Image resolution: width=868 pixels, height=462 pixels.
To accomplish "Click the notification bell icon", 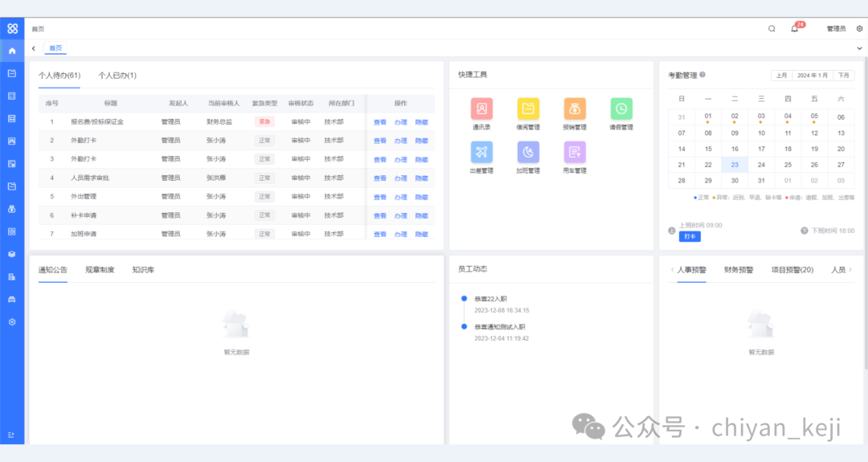I will tap(794, 29).
